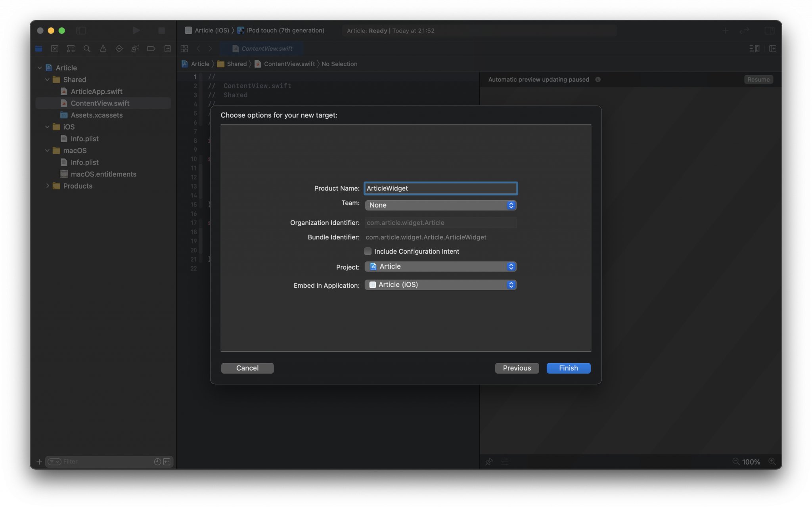
Task: Click the Navigator/structure icon in toolbar
Action: click(x=70, y=48)
